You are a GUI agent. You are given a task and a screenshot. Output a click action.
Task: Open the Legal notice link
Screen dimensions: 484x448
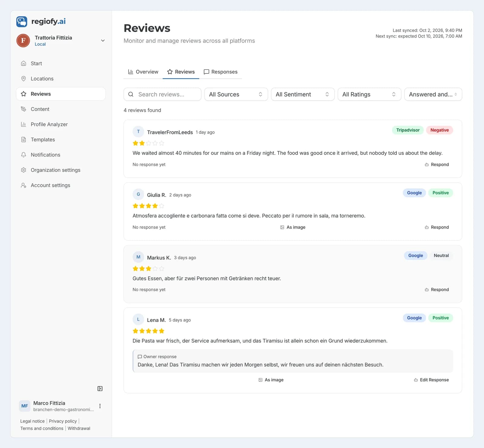[32, 421]
